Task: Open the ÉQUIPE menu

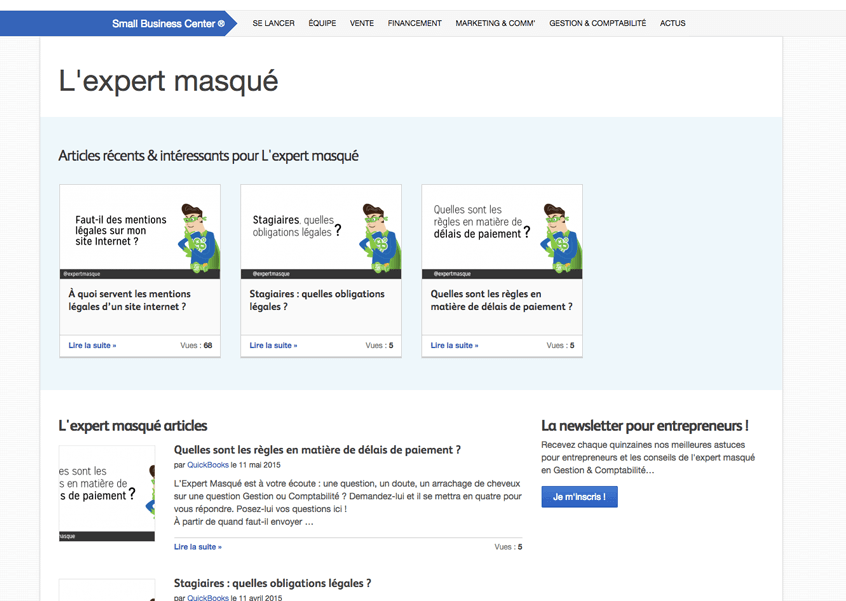Action: (322, 23)
